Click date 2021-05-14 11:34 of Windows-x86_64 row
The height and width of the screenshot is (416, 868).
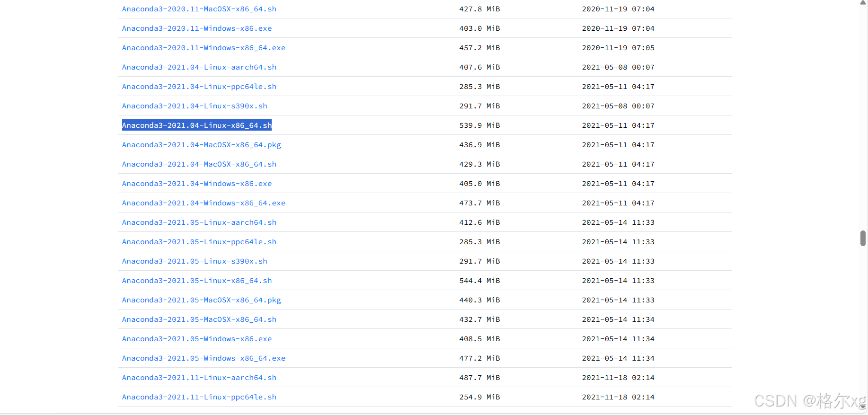tap(618, 358)
